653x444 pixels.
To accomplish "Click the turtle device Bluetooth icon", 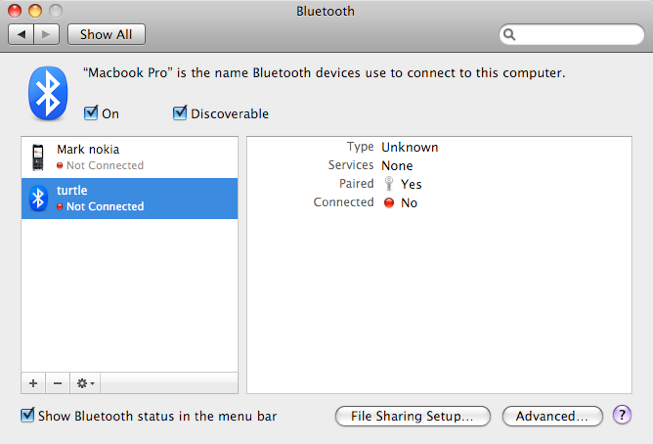I will [39, 198].
